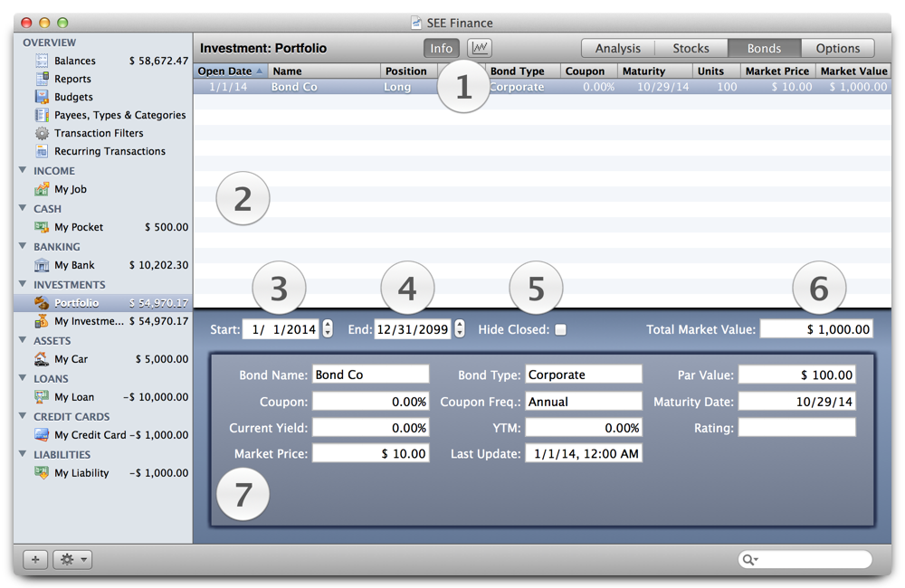Open the Balances overview icon
905x588 pixels.
pos(42,61)
